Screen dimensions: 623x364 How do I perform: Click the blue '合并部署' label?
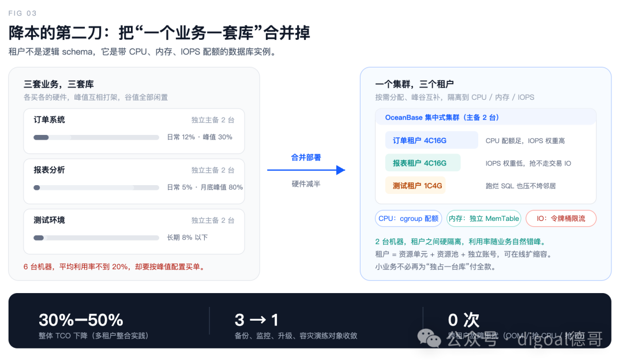click(306, 157)
